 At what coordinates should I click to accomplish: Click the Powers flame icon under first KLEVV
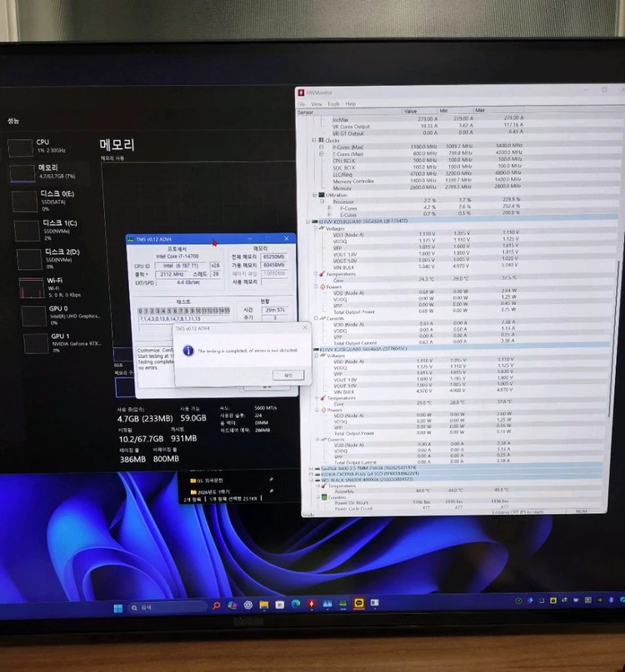tap(322, 286)
